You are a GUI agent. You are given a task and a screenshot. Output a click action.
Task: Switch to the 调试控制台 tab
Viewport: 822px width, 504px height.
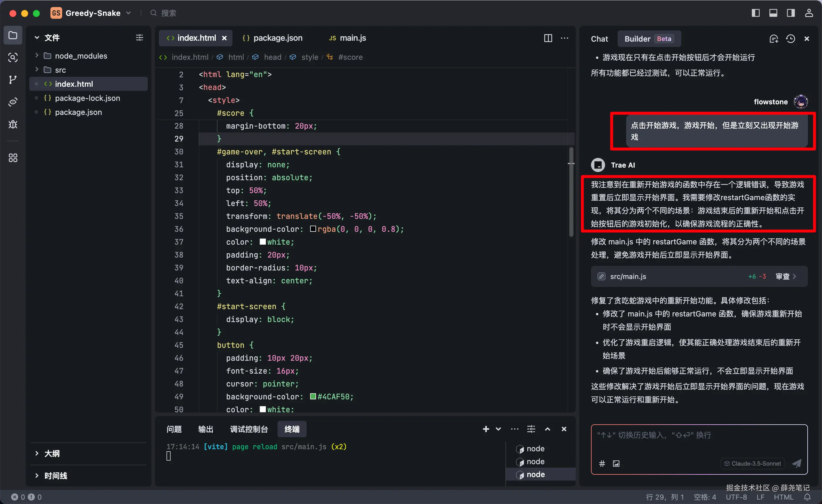coord(249,429)
